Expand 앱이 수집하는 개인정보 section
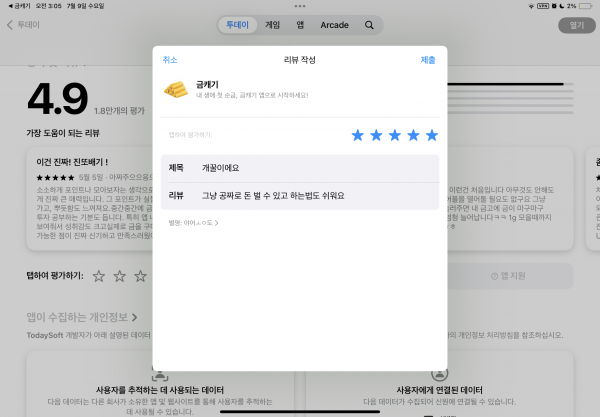 pyautogui.click(x=82, y=317)
